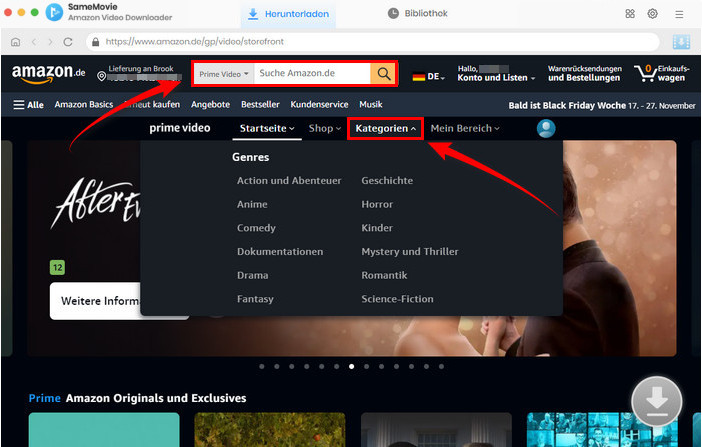Viewport: 702px width, 447px height.
Task: Click the Suche Amazon.de search field
Action: [x=310, y=74]
